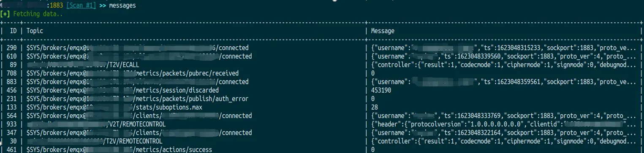Screen dimensions: 644x153
Task: Select the ID column header
Action: [x=14, y=31]
